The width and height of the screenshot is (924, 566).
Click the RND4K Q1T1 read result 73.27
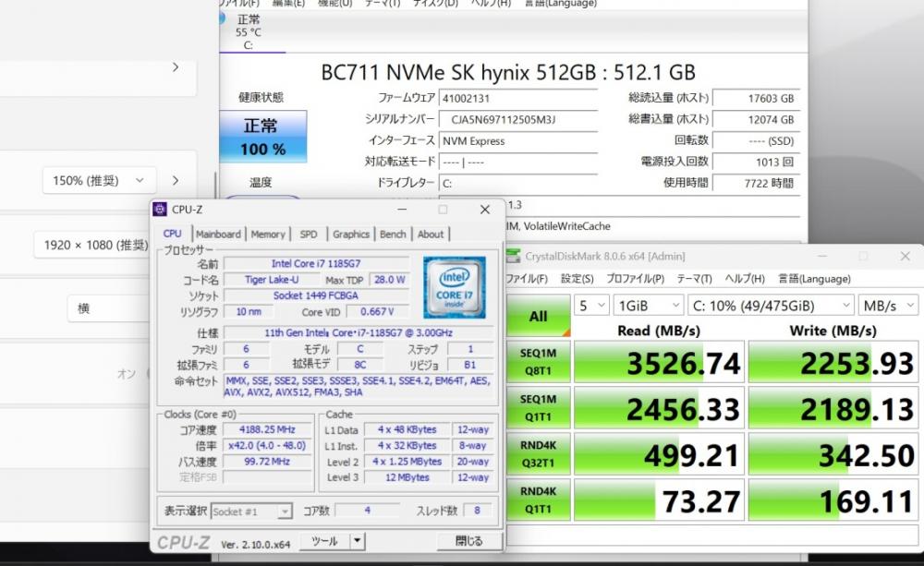click(659, 500)
